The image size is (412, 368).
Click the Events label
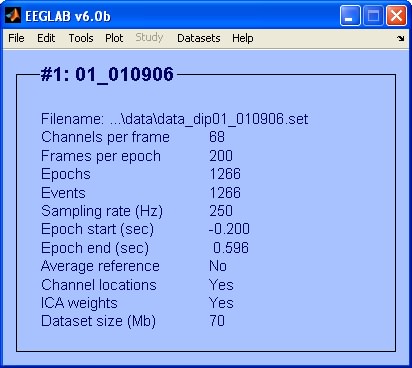(x=63, y=193)
